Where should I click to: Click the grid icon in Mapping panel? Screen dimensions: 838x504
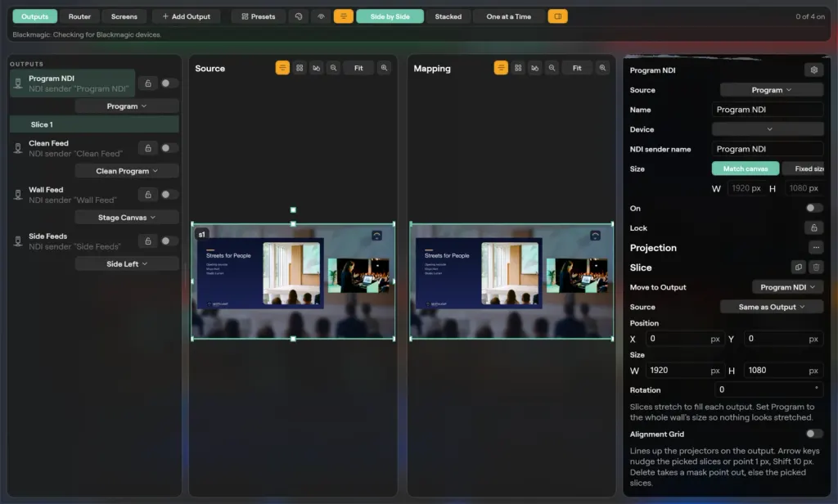point(518,68)
